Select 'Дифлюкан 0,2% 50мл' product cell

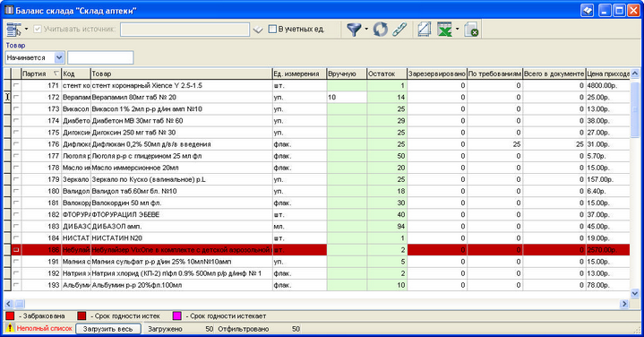tap(181, 144)
